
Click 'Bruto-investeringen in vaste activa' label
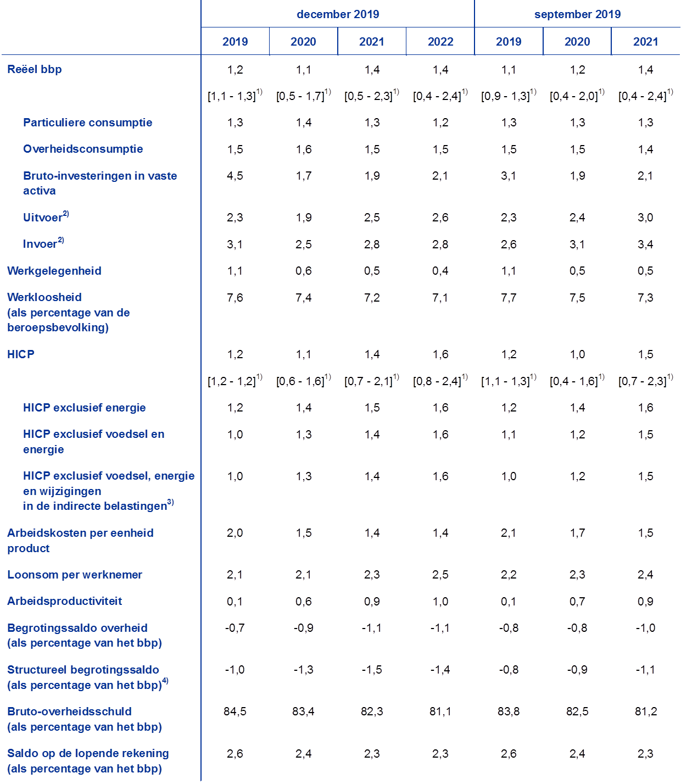coord(100,183)
